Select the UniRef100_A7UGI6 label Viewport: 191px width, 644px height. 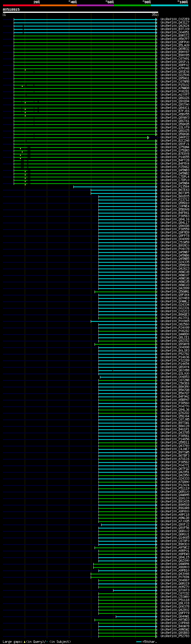click(175, 459)
